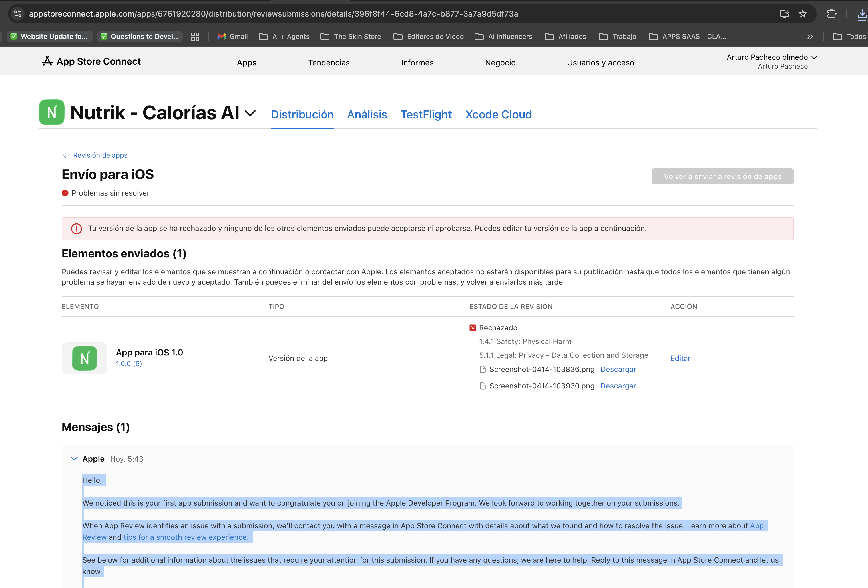The width and height of the screenshot is (868, 588).
Task: Click Editar for the iOS app version
Action: pos(680,359)
